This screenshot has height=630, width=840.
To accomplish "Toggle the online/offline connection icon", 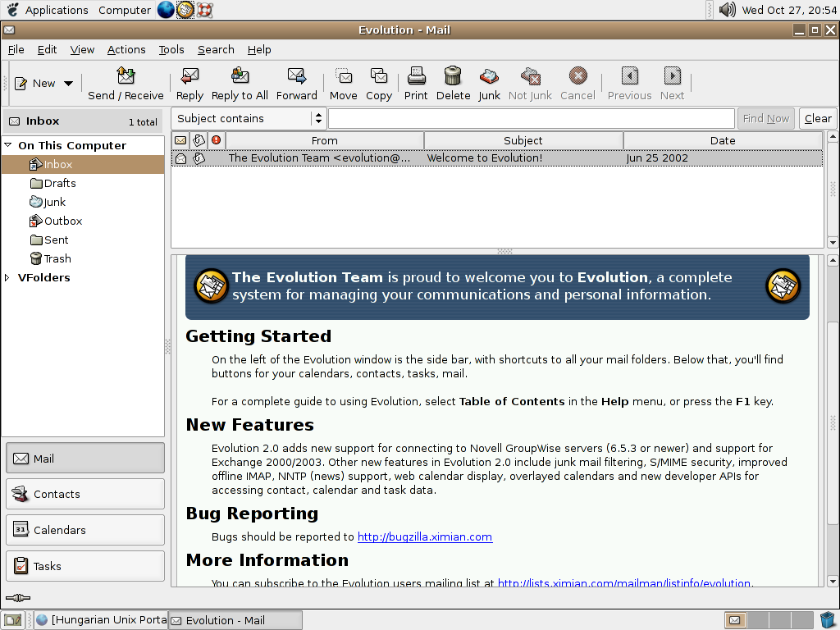I will [18, 598].
